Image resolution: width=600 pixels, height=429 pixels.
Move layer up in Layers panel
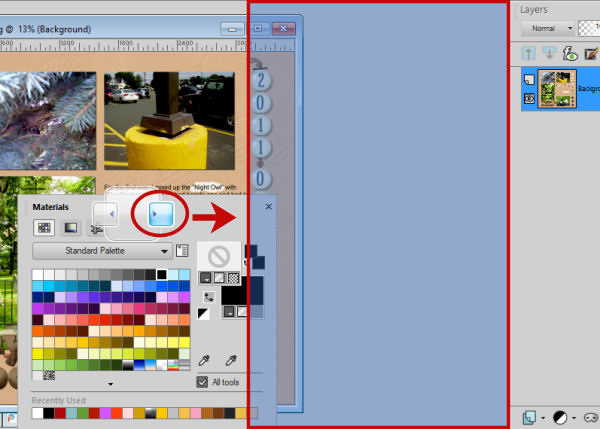pos(529,53)
